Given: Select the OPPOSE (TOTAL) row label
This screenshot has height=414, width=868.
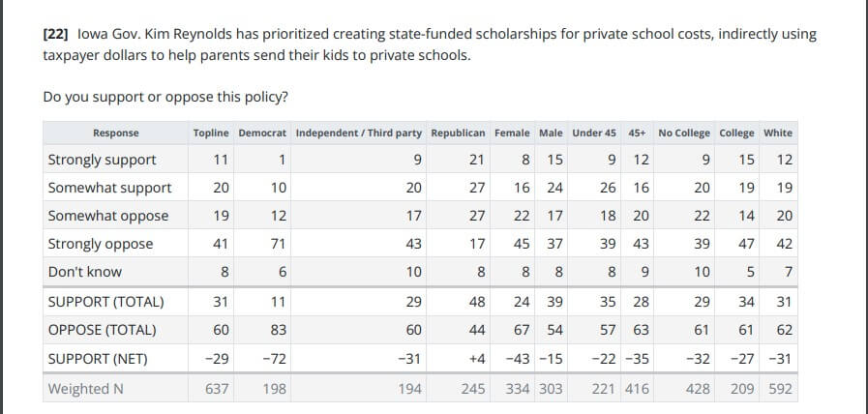Looking at the screenshot, I should [x=105, y=330].
